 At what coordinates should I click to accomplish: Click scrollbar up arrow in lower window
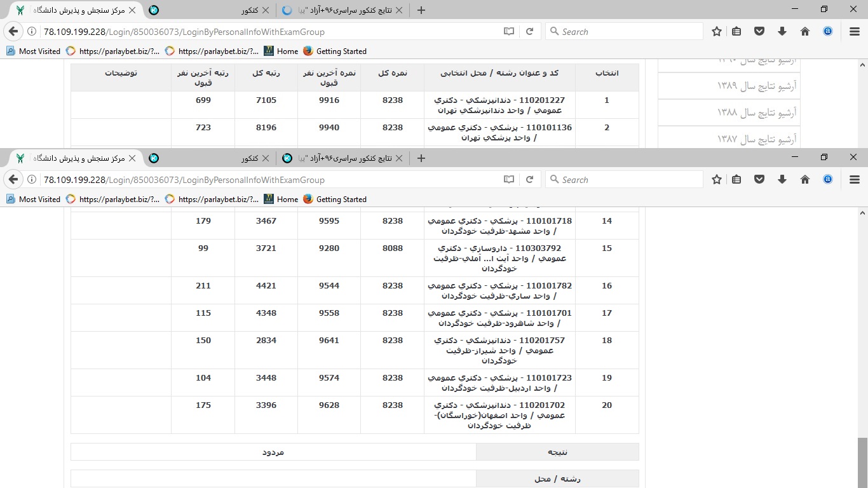(x=862, y=213)
